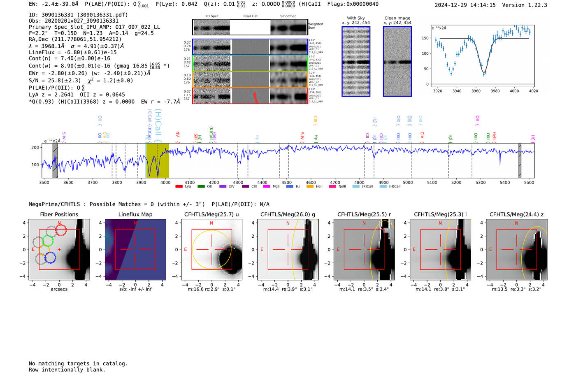Click the Gaussian absorption line fit plot
The height and width of the screenshot is (392, 576).
coord(484,56)
